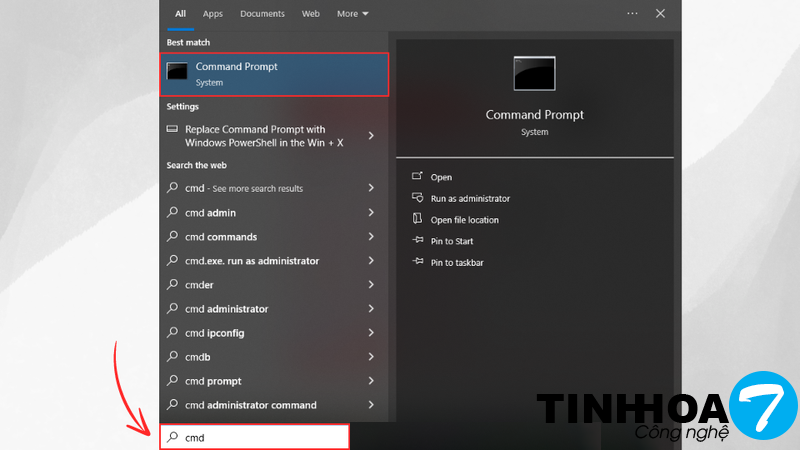Image resolution: width=800 pixels, height=450 pixels.
Task: Open the three-dots options menu
Action: [x=632, y=14]
